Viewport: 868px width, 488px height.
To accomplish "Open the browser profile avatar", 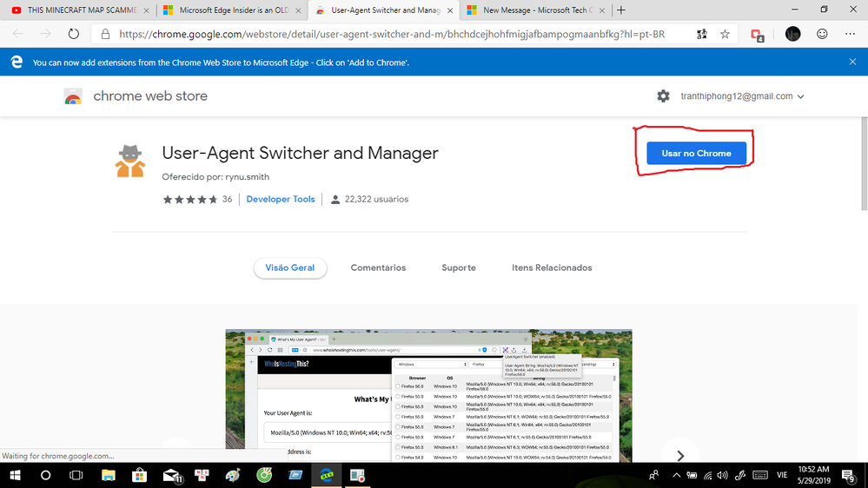I will [x=792, y=34].
